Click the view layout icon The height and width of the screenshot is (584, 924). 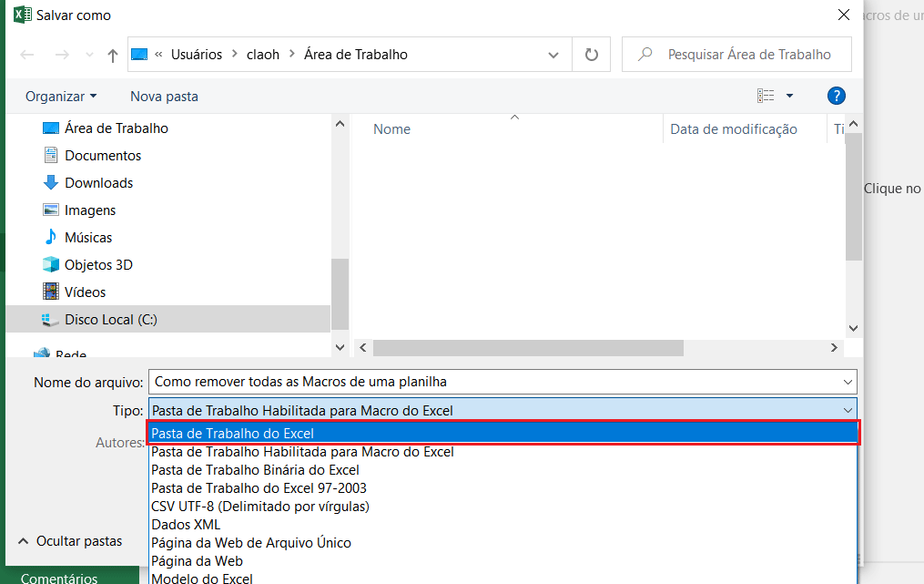(x=766, y=96)
